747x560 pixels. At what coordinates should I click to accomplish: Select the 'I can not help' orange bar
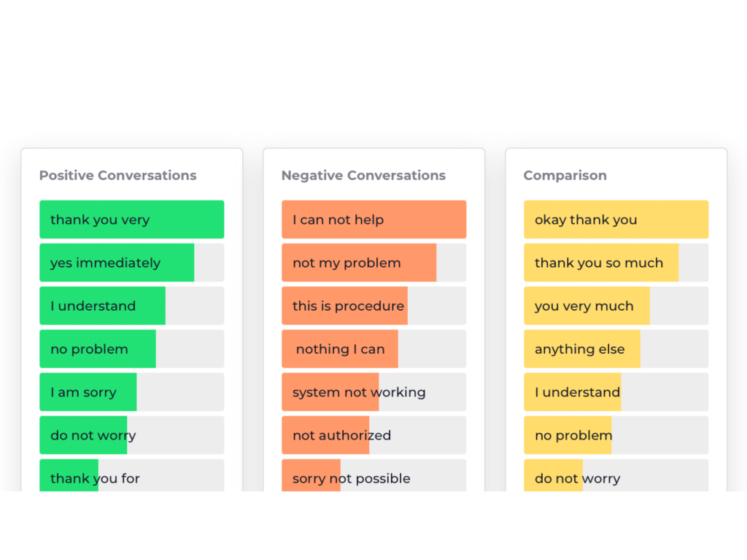pyautogui.click(x=373, y=219)
